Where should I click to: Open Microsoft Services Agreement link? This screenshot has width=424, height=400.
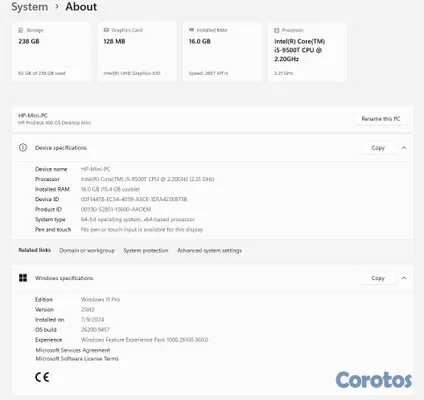[73, 350]
